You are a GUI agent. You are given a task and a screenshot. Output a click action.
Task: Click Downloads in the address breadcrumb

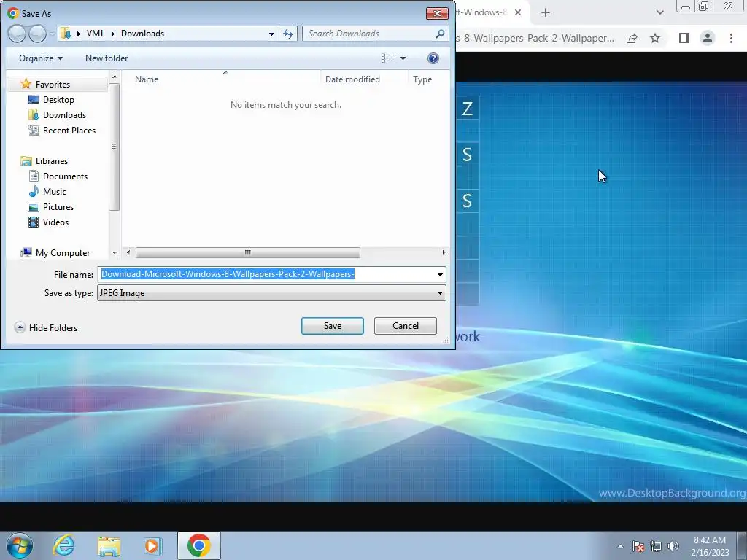pos(142,34)
